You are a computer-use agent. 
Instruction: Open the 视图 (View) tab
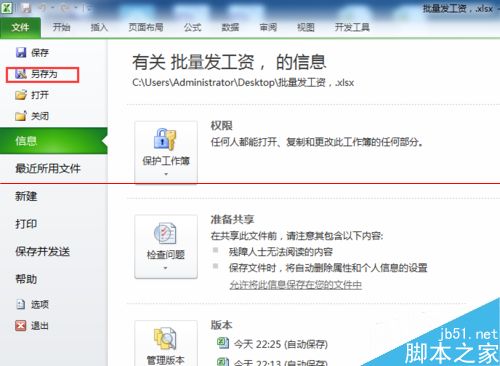coord(306,27)
